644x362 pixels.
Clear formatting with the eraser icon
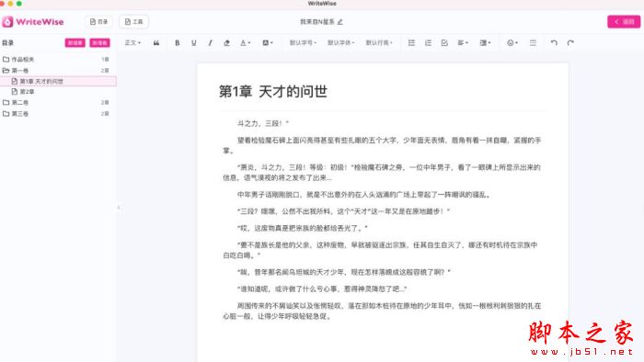pyautogui.click(x=226, y=42)
